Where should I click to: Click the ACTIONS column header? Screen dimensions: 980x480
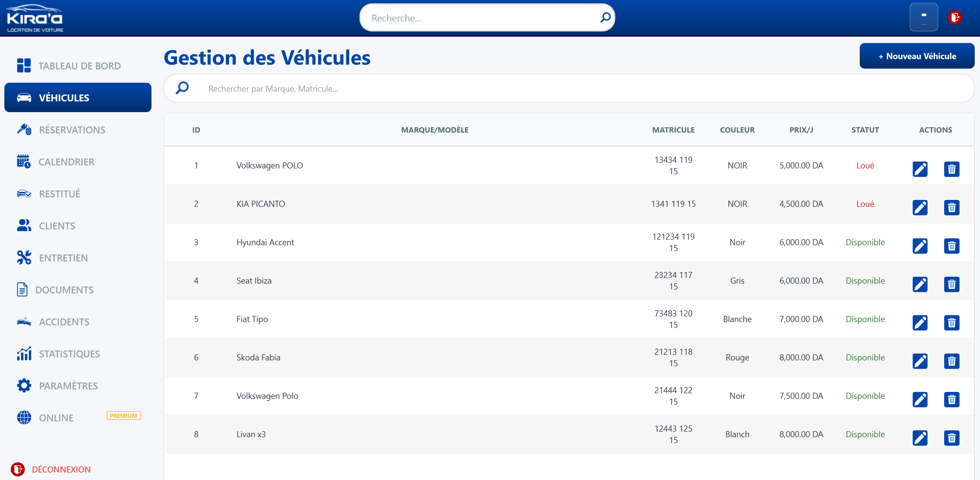pos(935,130)
